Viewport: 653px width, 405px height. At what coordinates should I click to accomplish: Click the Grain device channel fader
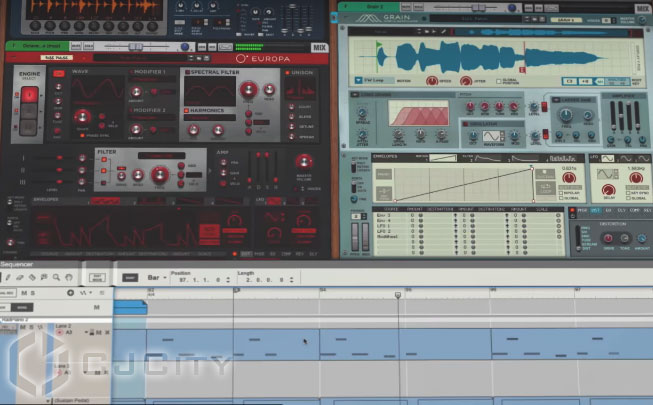pos(479,8)
